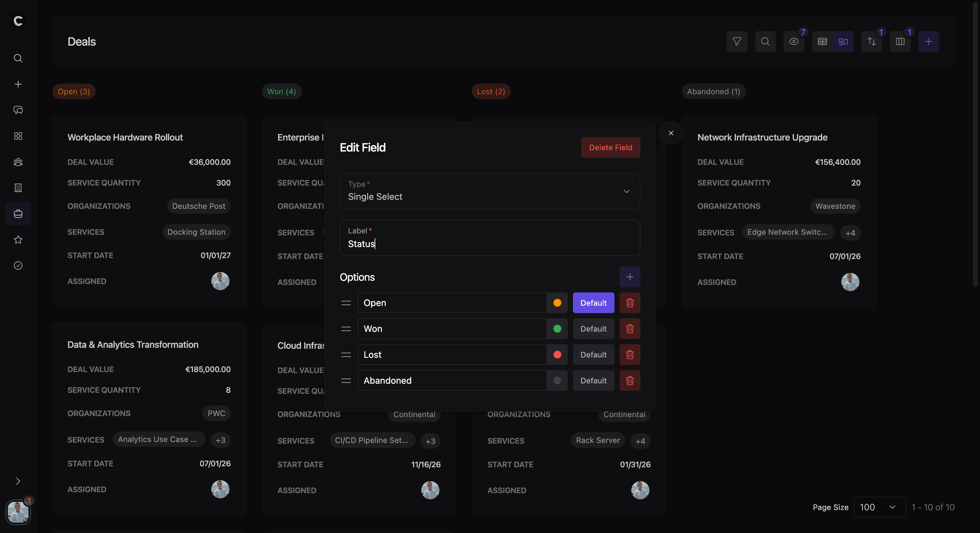
Task: Delete the Lost option with trash icon
Action: (630, 355)
